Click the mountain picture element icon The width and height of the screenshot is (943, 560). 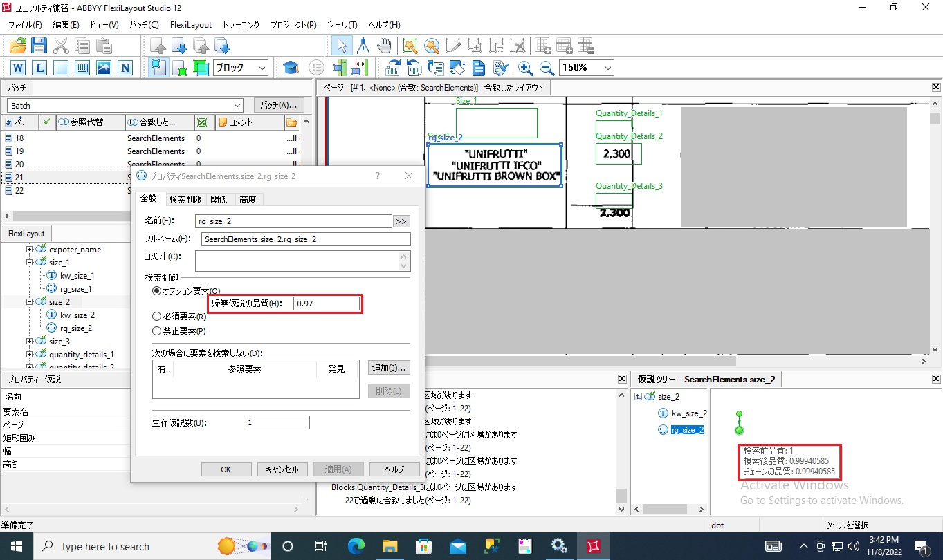point(104,68)
